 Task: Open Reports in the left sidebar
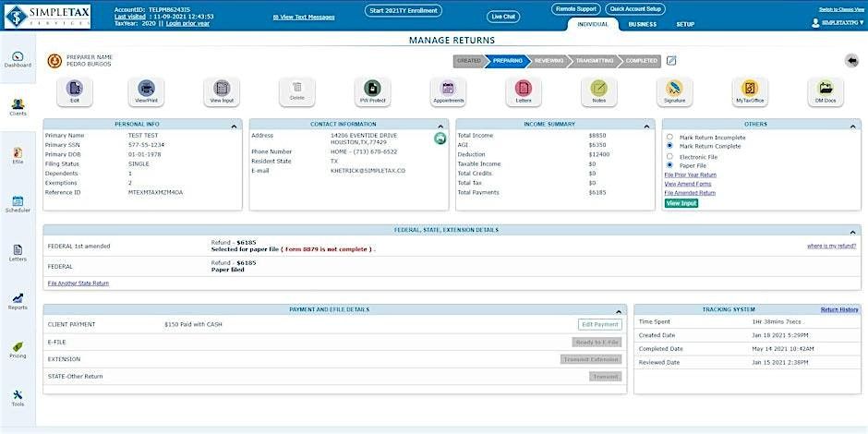[x=18, y=302]
